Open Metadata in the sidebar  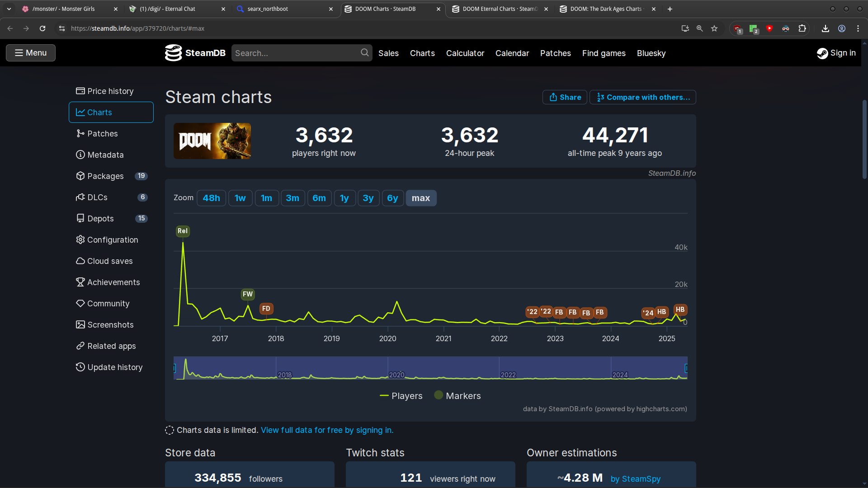click(111, 155)
